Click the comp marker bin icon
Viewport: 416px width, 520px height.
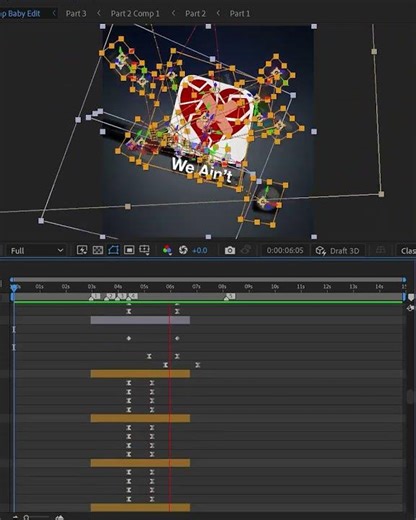[411, 297]
